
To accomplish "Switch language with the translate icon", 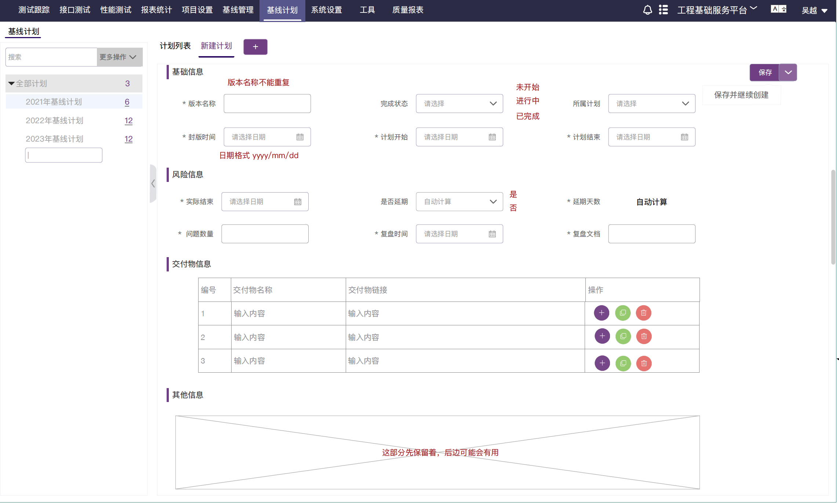I will (x=778, y=9).
